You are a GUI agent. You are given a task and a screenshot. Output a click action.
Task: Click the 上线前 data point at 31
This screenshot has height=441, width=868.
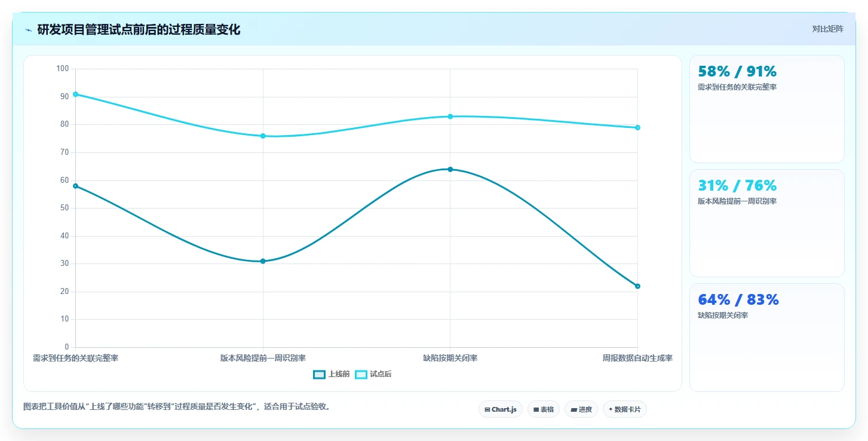pyautogui.click(x=263, y=261)
